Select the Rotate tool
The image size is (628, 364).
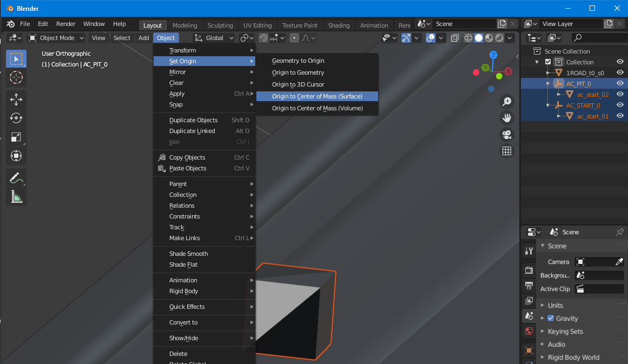point(16,118)
